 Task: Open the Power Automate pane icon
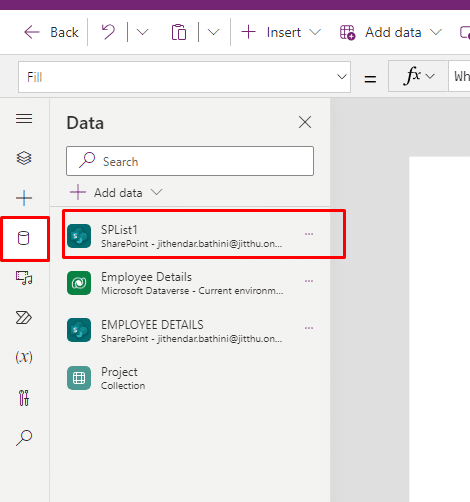pos(24,318)
